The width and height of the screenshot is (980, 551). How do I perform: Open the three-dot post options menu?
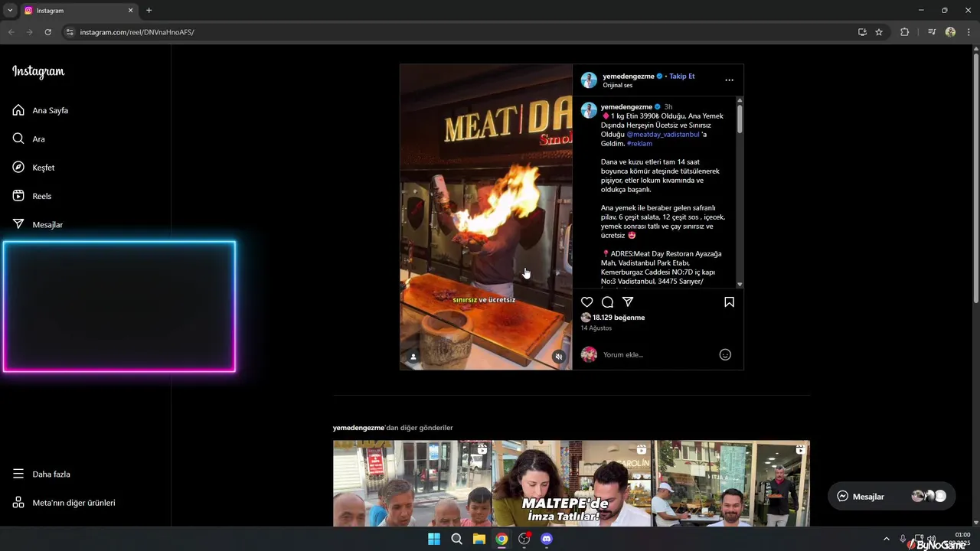[x=729, y=80]
